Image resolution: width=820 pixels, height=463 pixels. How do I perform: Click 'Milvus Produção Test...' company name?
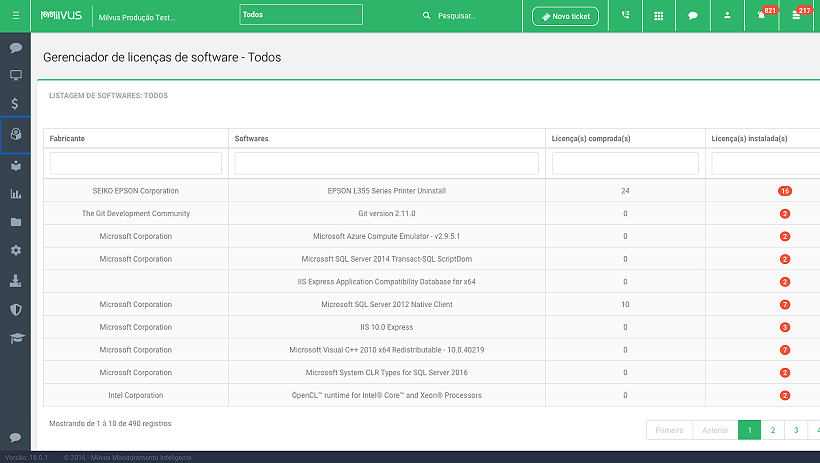click(137, 17)
